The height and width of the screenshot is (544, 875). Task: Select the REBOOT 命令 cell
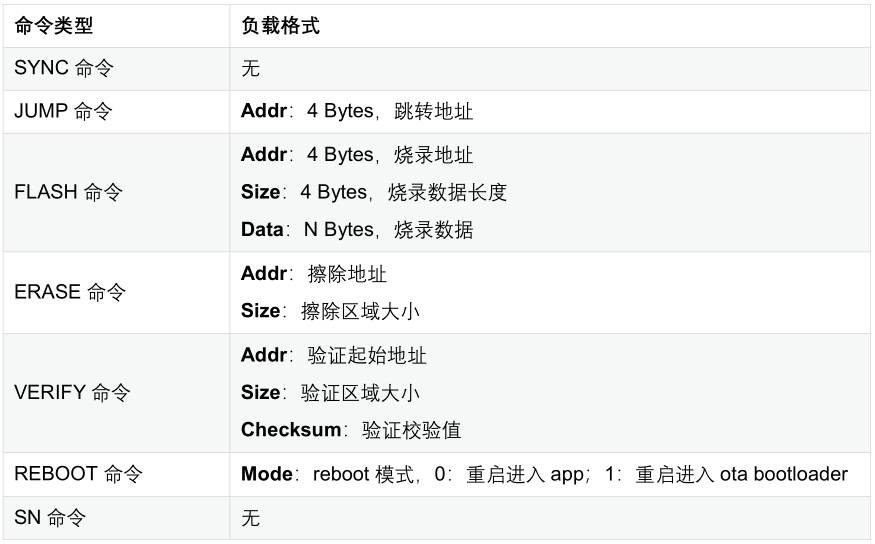[x=116, y=474]
